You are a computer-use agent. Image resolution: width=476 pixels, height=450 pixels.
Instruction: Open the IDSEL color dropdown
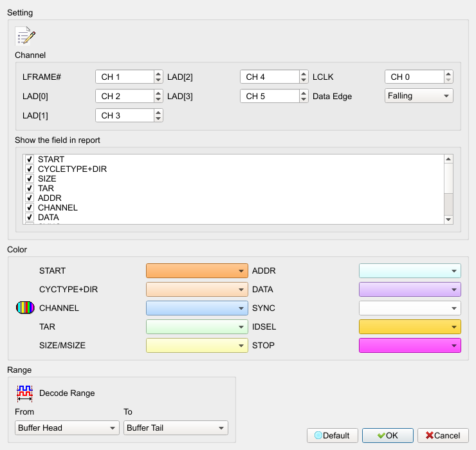pos(410,326)
